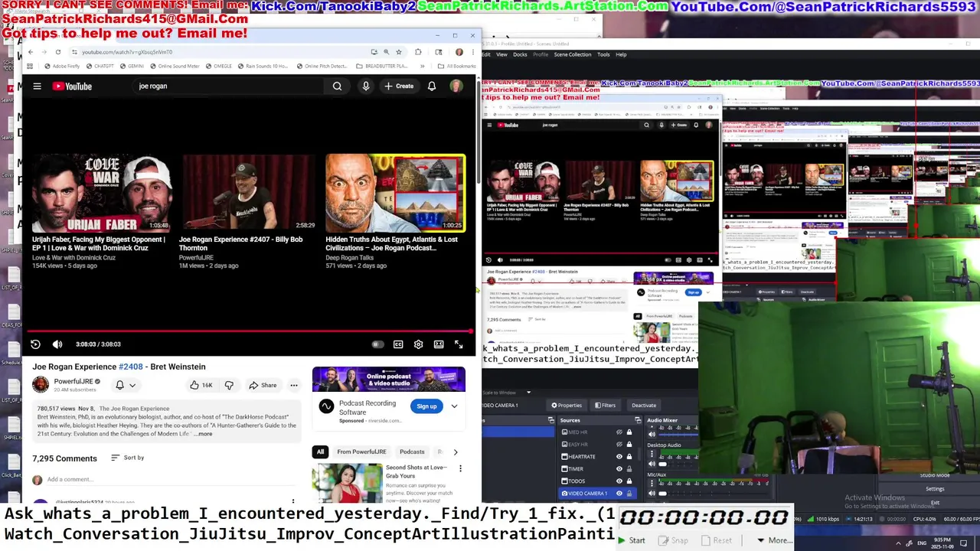The width and height of the screenshot is (980, 551).
Task: Toggle visibility of TIMER source
Action: tap(619, 469)
